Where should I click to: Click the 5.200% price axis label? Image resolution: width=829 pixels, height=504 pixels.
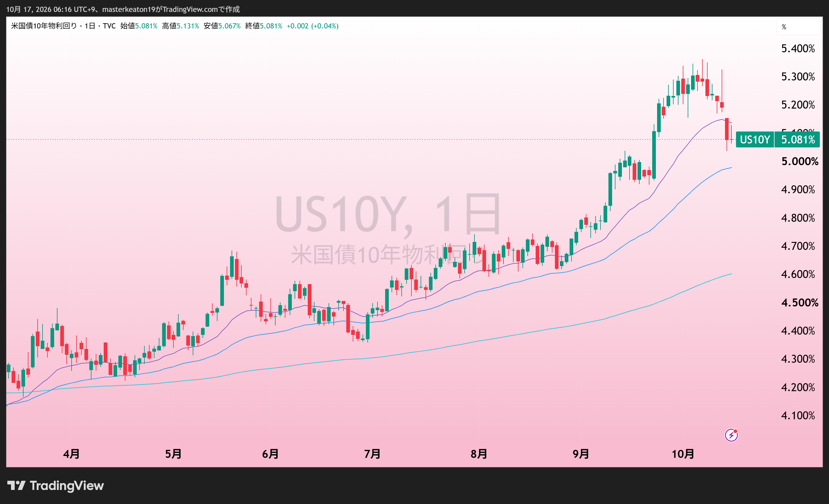point(798,105)
